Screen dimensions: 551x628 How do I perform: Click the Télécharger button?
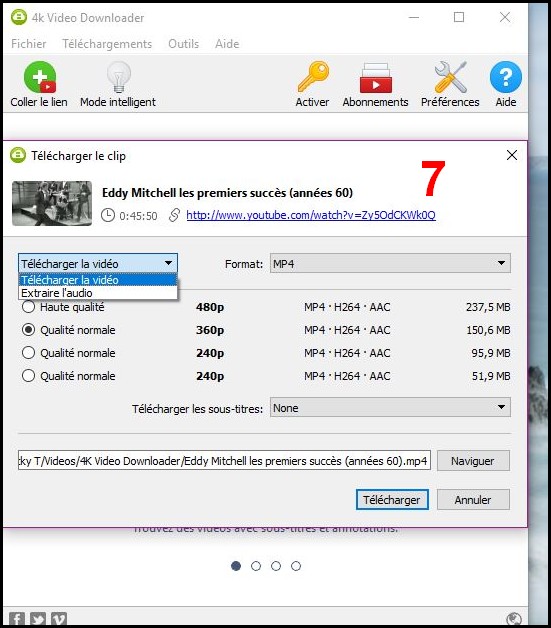coord(392,500)
